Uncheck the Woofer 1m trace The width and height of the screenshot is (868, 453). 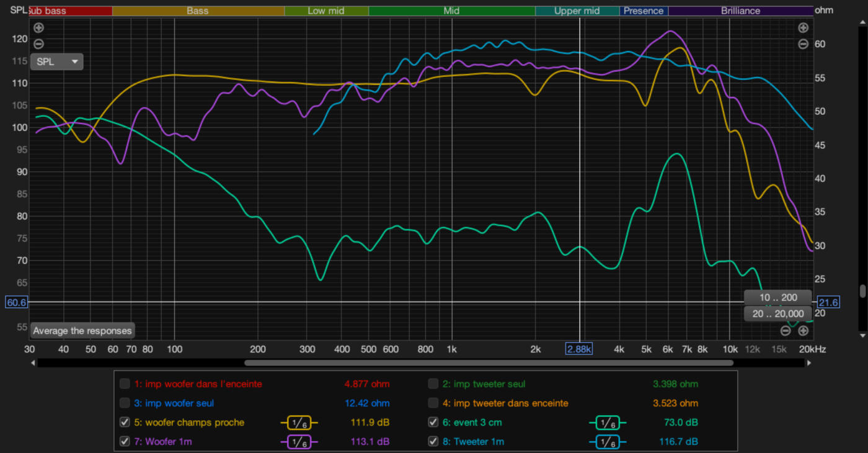point(125,442)
